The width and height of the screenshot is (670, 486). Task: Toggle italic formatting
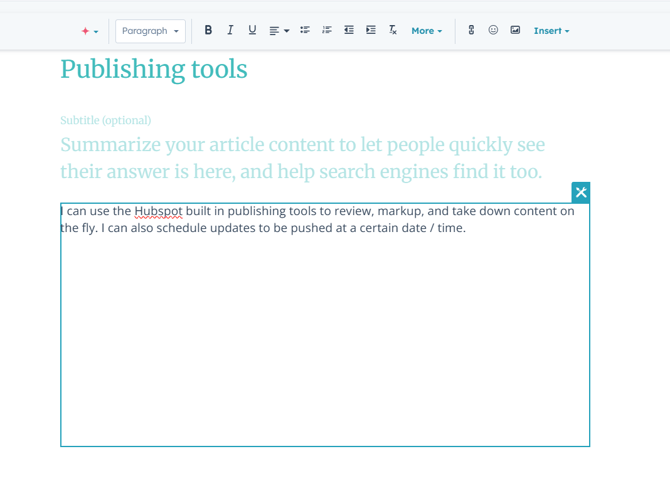click(230, 30)
